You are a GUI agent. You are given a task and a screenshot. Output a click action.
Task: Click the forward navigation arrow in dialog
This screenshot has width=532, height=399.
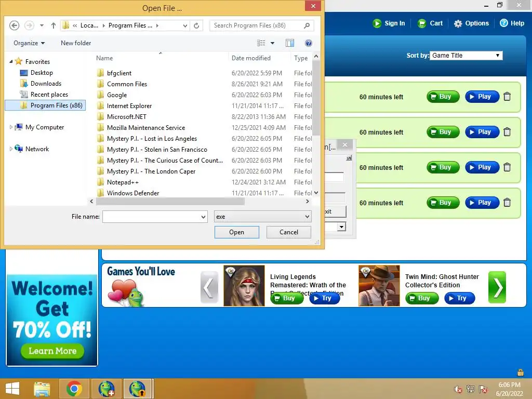pyautogui.click(x=30, y=25)
